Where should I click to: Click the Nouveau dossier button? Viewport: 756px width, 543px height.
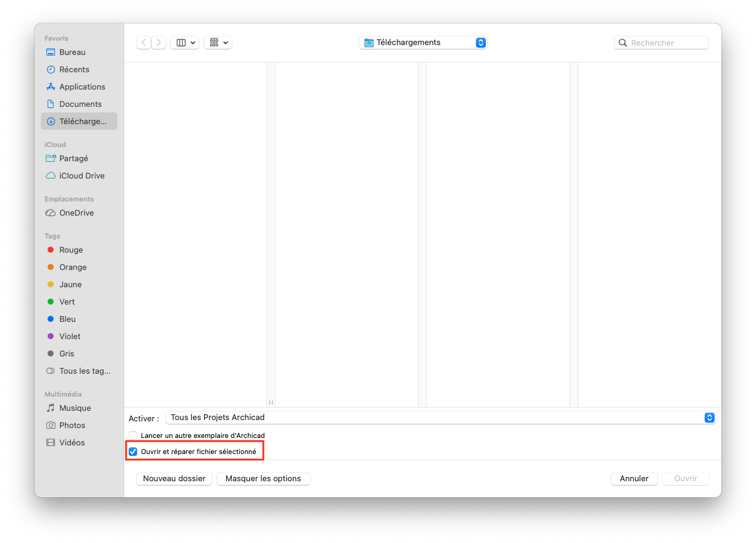pyautogui.click(x=174, y=479)
